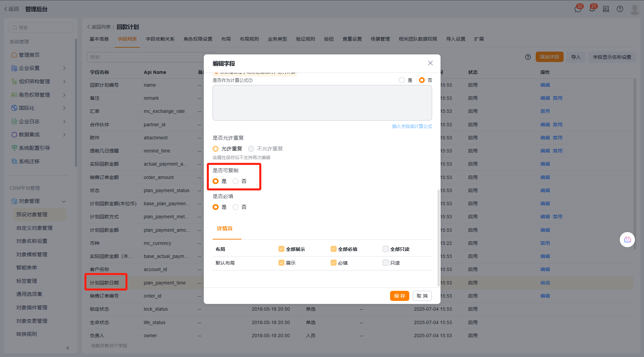
Task: Click the 对象管理 sidebar icon
Action: coord(14,201)
